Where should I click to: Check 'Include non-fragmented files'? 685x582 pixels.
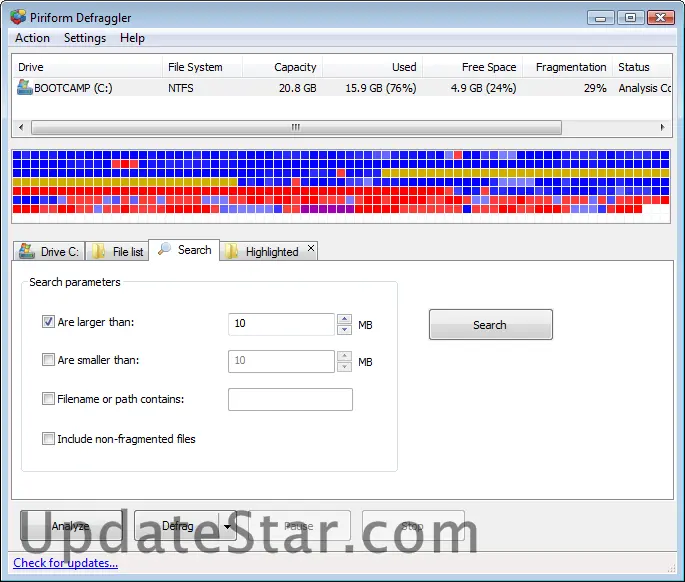pyautogui.click(x=48, y=438)
